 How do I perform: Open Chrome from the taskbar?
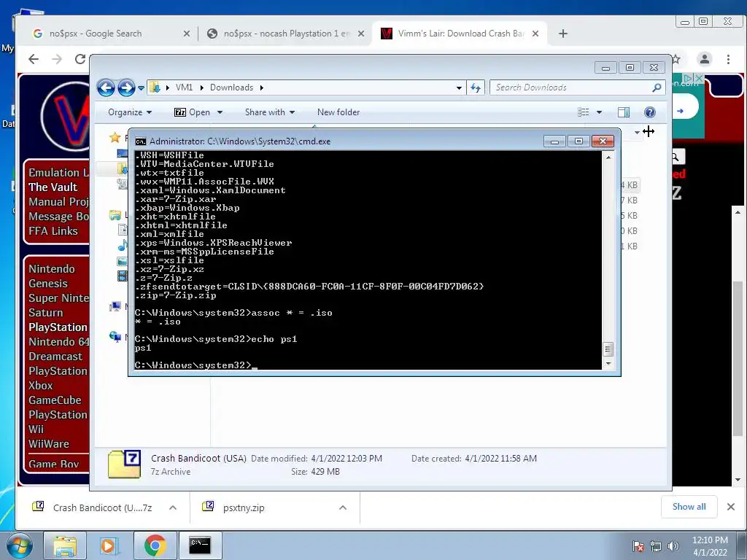(x=155, y=545)
